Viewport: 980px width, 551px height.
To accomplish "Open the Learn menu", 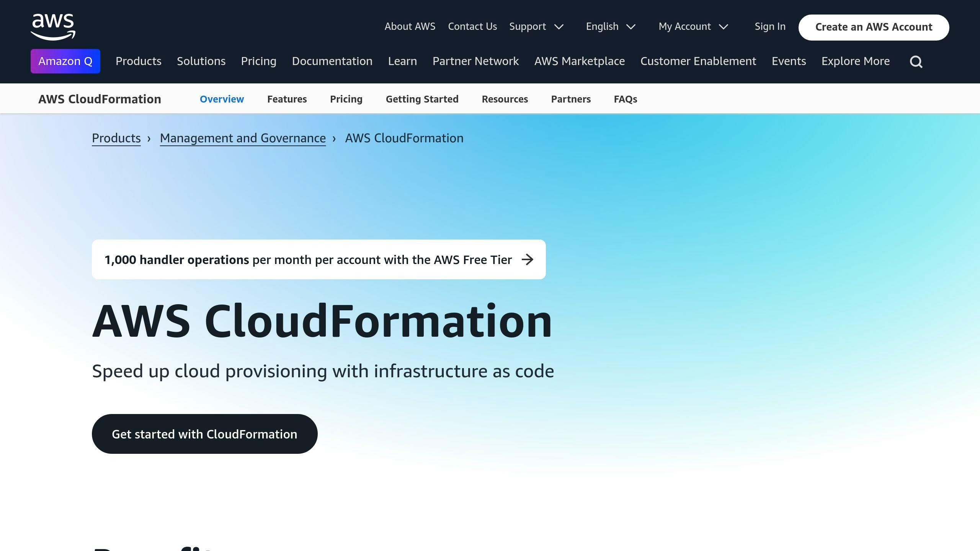I will pos(402,61).
